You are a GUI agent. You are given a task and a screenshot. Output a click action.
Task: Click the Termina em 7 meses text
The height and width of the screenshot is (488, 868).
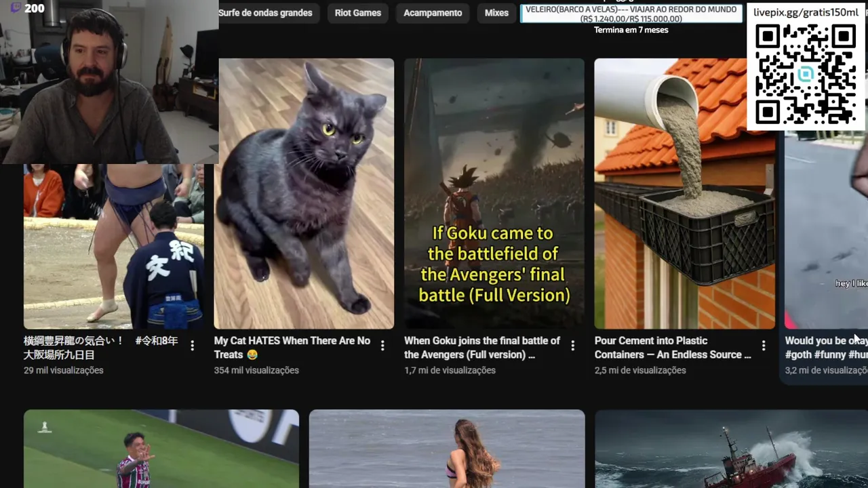[x=631, y=30]
